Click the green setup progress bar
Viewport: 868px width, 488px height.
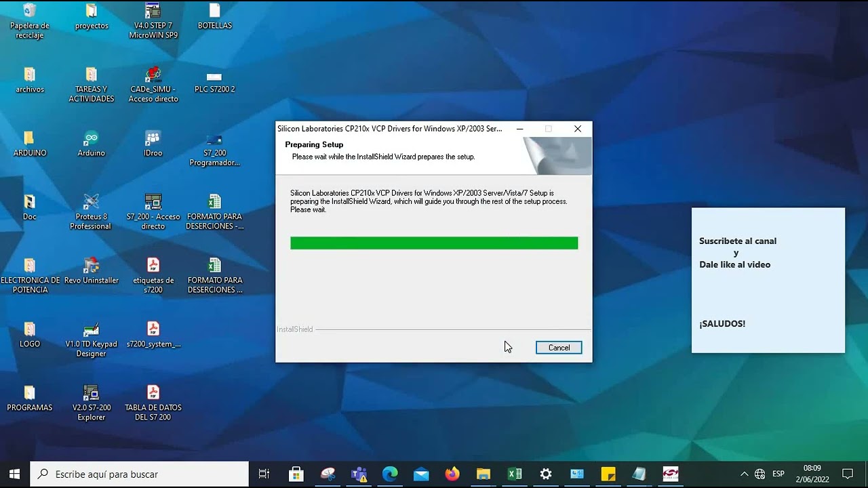tap(434, 243)
